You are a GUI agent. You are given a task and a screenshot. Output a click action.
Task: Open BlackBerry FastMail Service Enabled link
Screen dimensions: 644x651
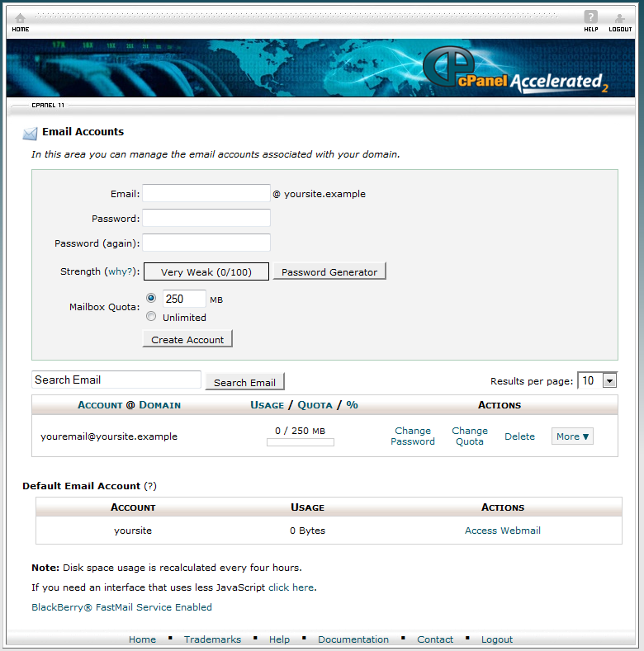(121, 607)
